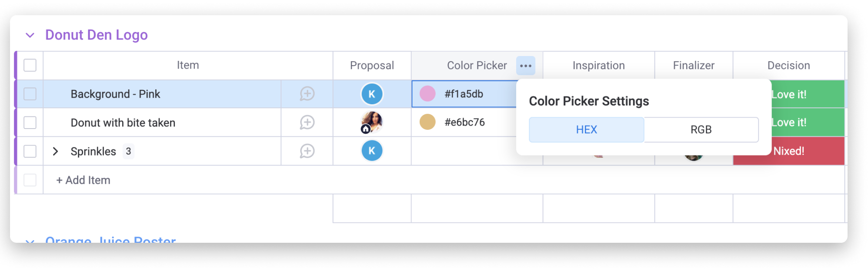Expand Sprinkles subitems arrow
The image size is (868, 271).
(x=55, y=151)
